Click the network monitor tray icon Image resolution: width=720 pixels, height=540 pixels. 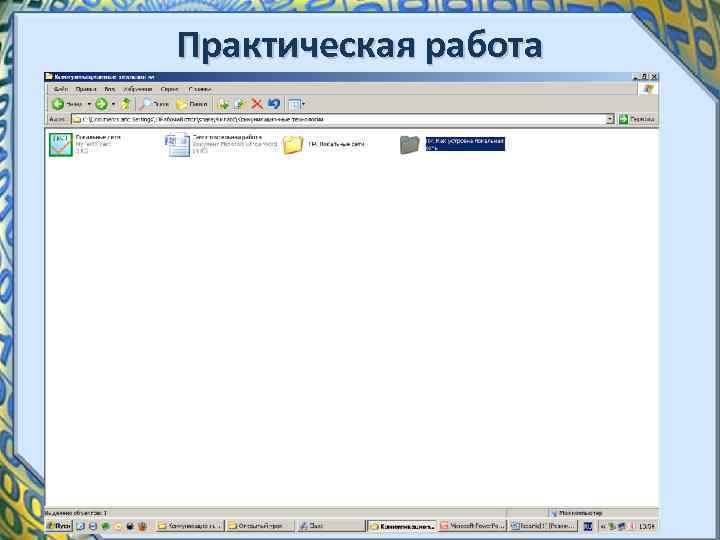pos(622,526)
